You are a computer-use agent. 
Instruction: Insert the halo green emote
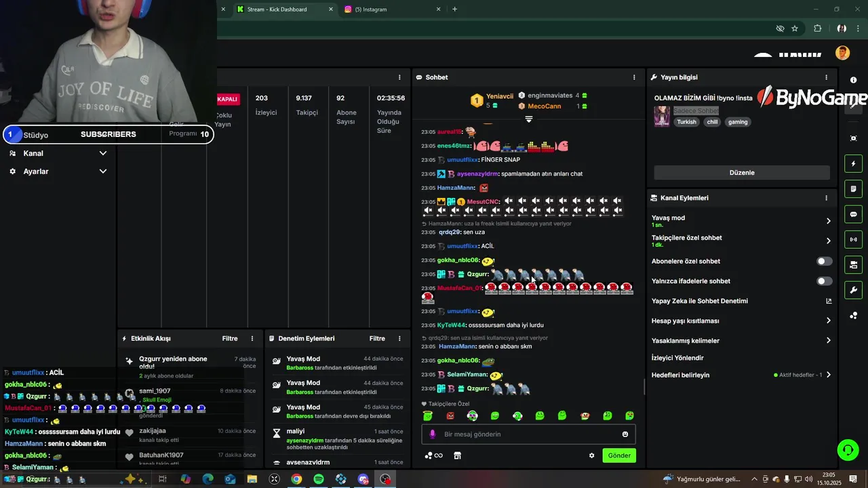click(427, 415)
